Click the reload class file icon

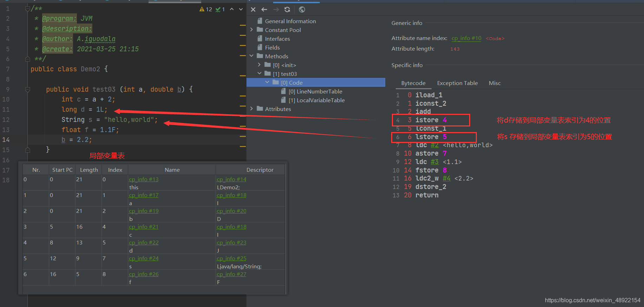[x=287, y=9]
